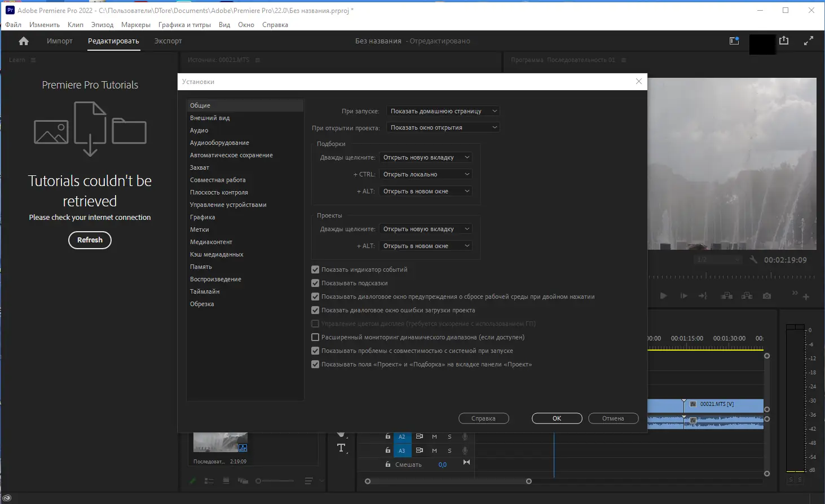The image size is (825, 504).
Task: Click the fx badge on 00021.MTS [V] clip
Action: 693,404
